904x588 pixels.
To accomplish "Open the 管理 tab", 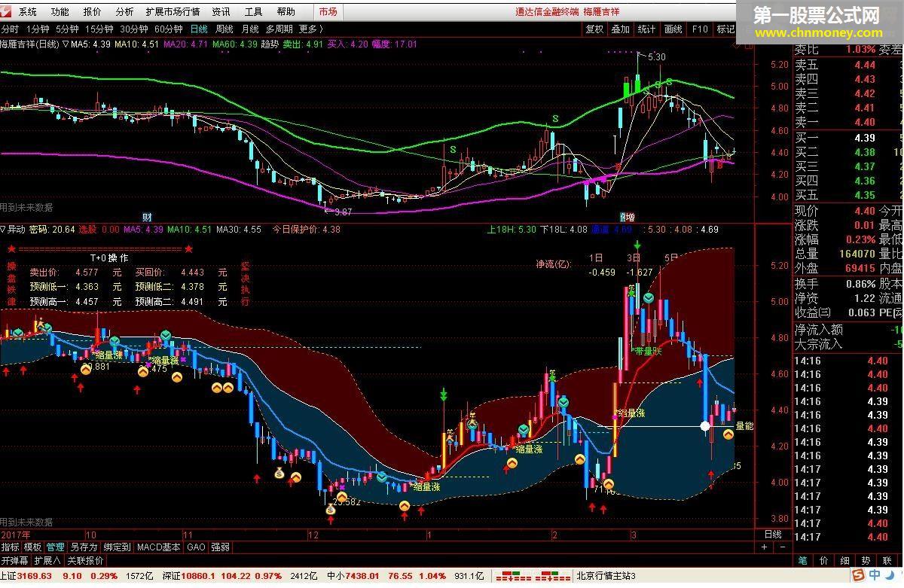I will (55, 547).
